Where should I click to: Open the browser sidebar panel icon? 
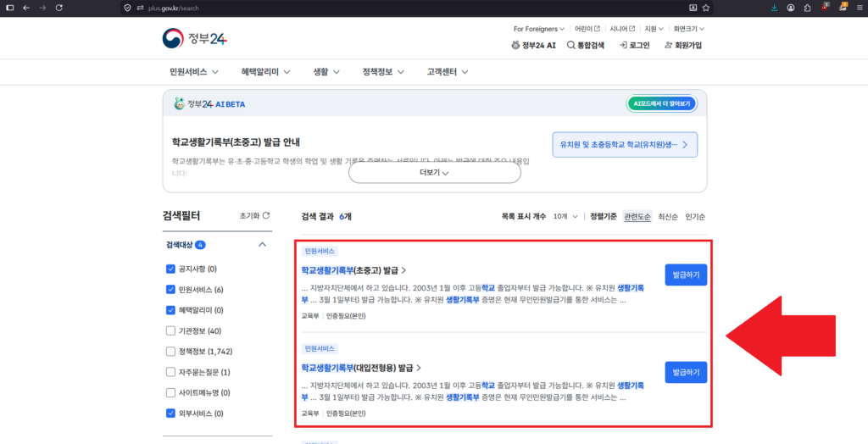[9, 8]
